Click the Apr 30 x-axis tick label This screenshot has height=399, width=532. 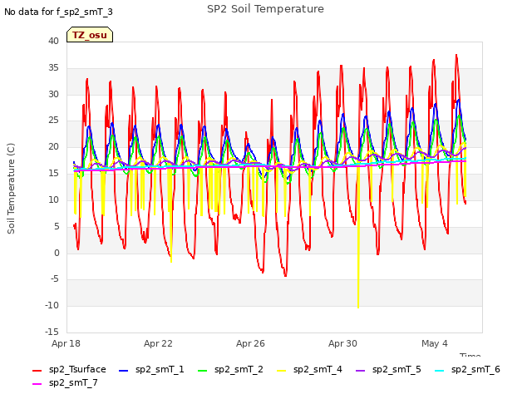pos(342,343)
